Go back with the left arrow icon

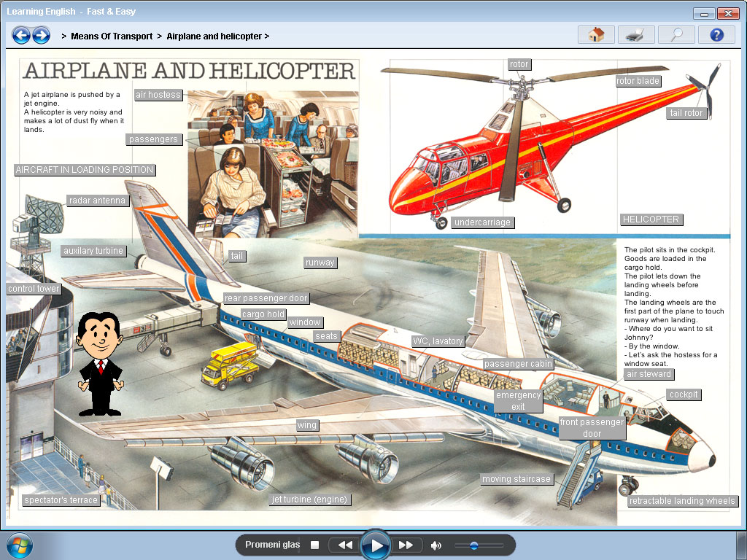(x=21, y=35)
